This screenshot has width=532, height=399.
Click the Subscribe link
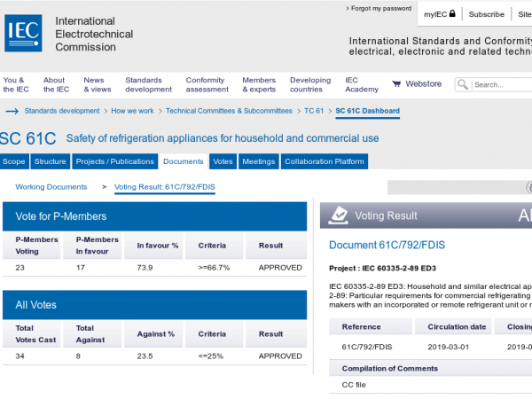point(487,14)
